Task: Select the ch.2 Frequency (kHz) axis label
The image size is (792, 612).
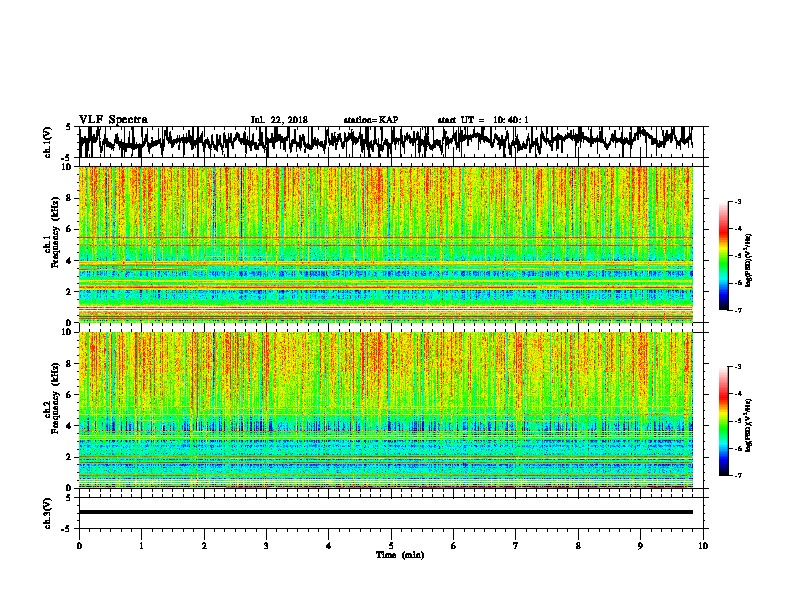Action: click(51, 399)
